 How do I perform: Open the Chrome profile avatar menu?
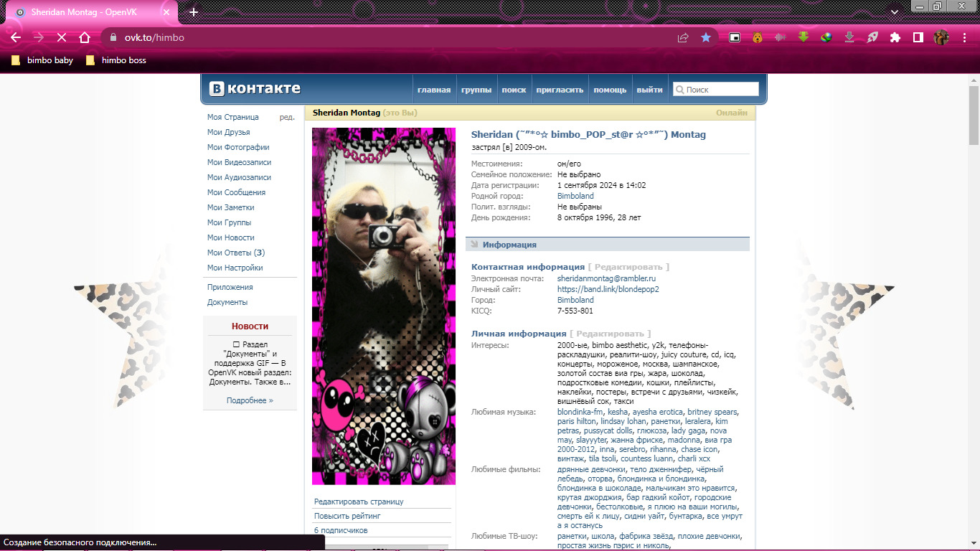click(941, 37)
